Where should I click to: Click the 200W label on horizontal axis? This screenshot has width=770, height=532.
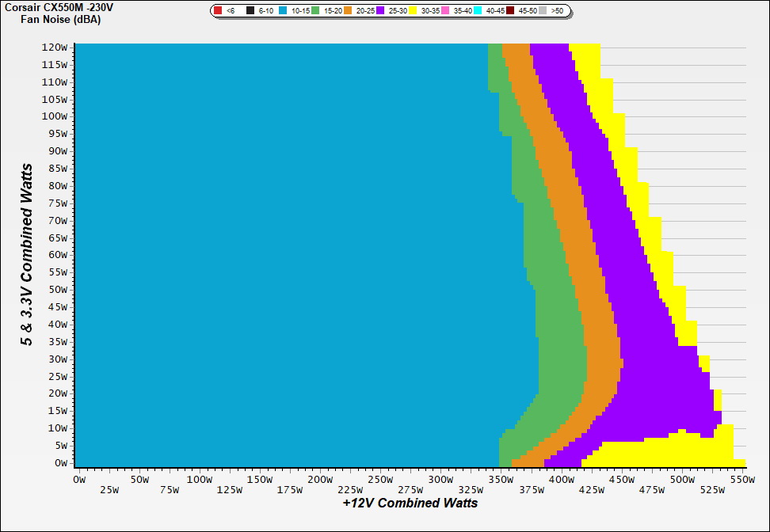(319, 480)
